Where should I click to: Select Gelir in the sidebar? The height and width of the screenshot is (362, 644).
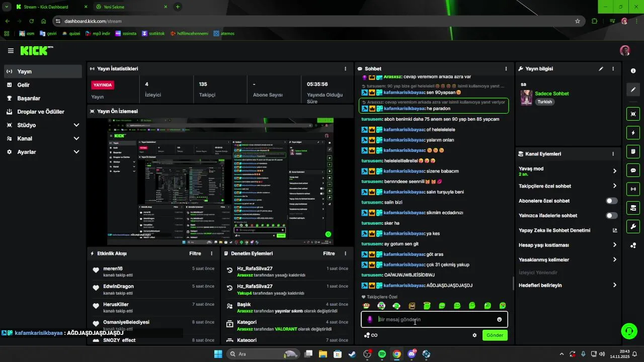point(43,85)
